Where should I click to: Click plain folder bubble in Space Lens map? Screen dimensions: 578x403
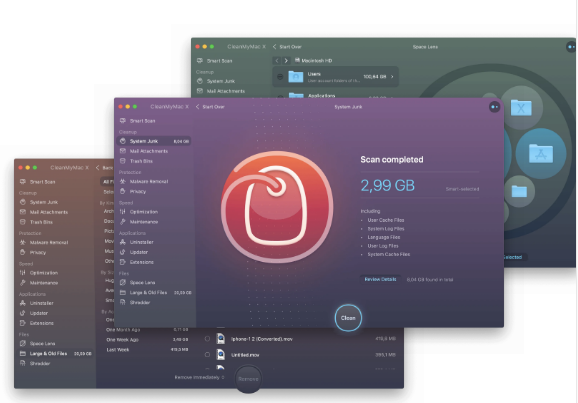pos(519,191)
